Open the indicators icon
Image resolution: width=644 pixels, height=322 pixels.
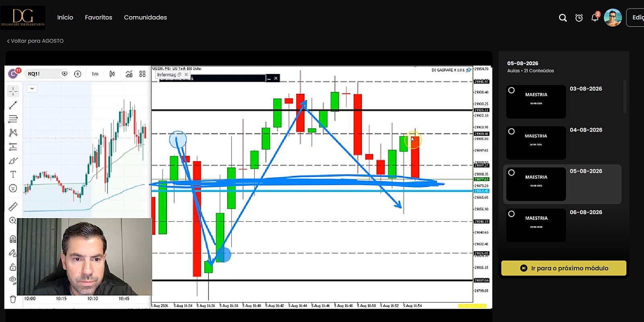pyautogui.click(x=129, y=74)
